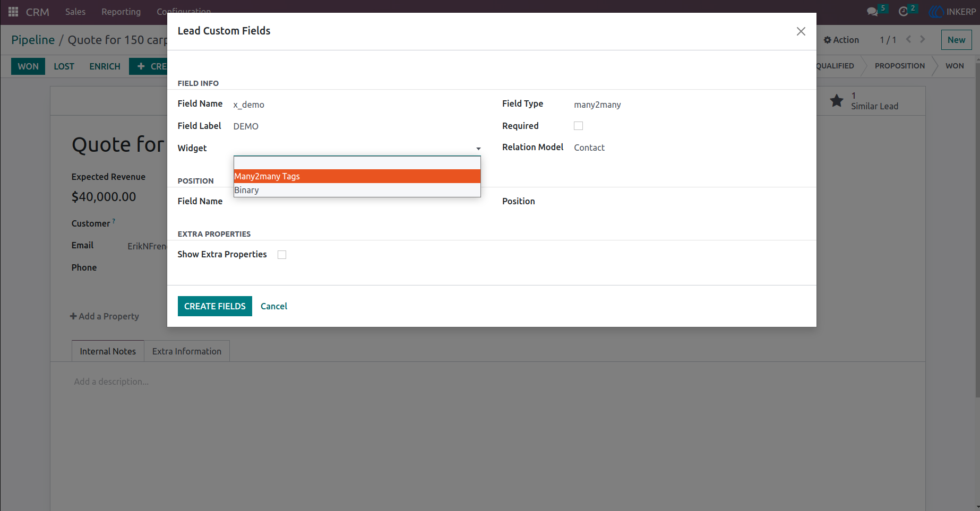Close the Lead Custom Fields dialog

[x=801, y=31]
